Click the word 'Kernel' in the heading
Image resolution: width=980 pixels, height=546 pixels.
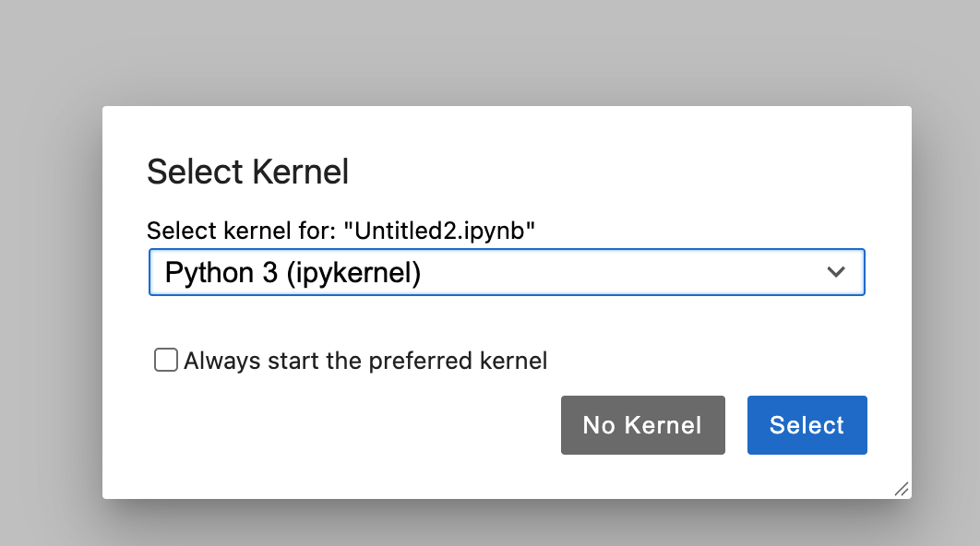point(301,172)
